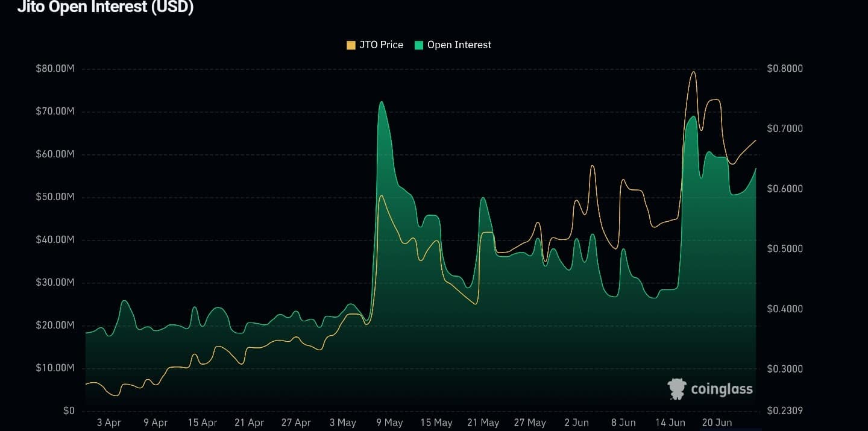This screenshot has height=431, width=868.
Task: Click the coinglass mascot logo icon
Action: click(677, 389)
